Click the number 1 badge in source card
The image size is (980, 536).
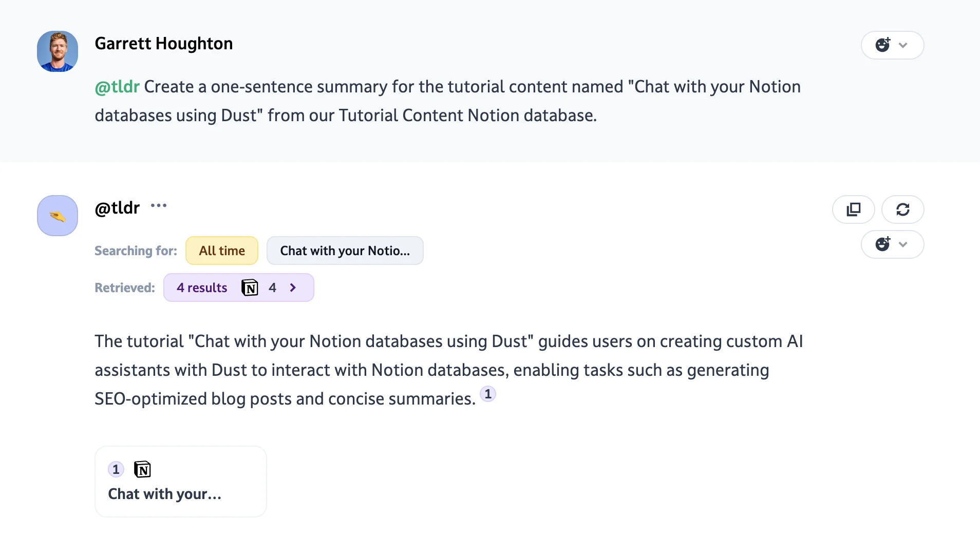116,469
